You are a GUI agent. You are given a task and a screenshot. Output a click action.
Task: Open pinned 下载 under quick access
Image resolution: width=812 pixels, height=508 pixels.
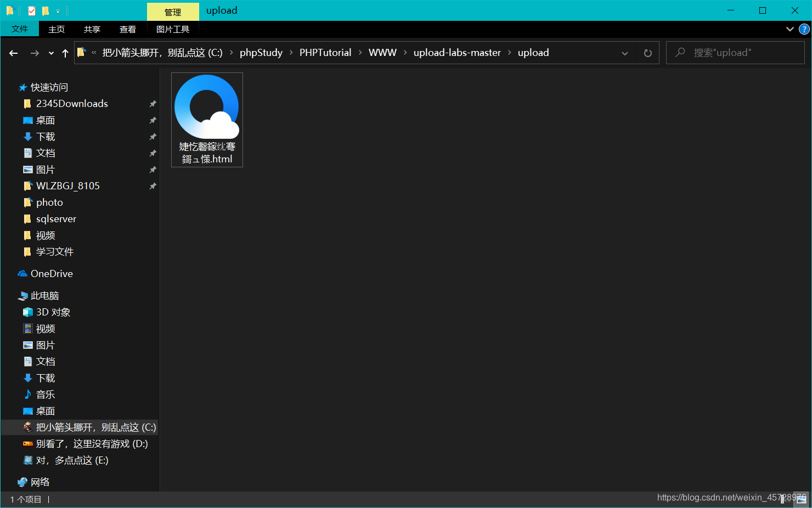click(46, 137)
